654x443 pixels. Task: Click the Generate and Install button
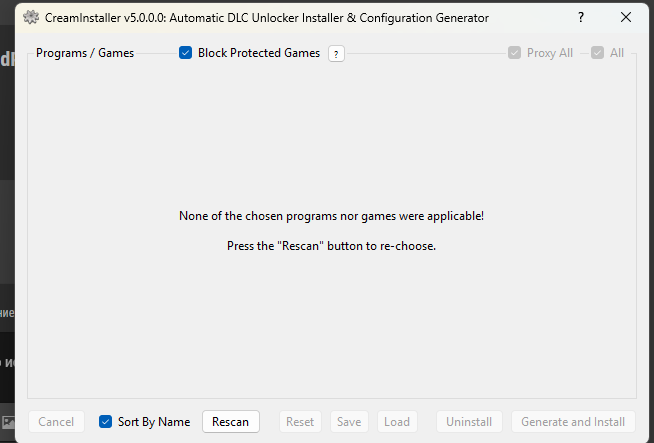point(573,422)
